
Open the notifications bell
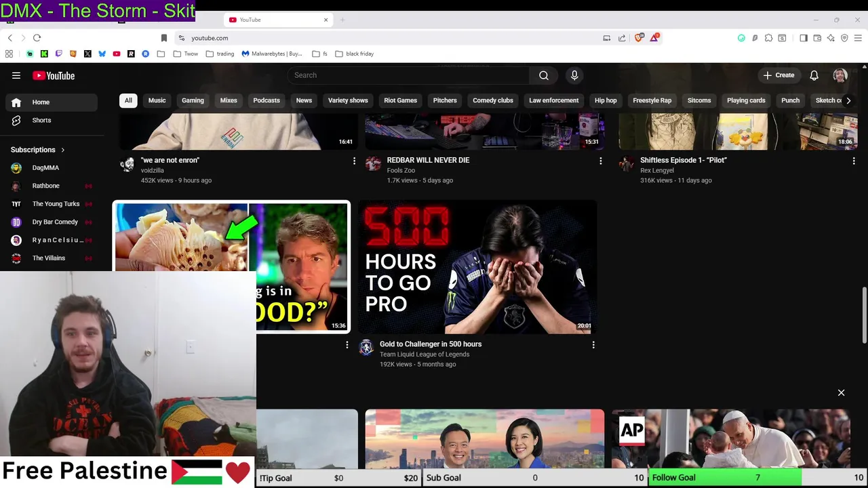(x=814, y=75)
